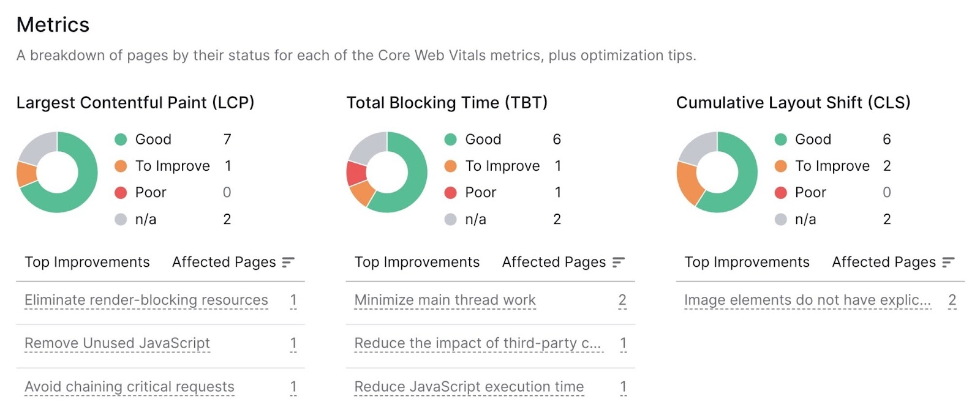This screenshot has height=418, width=980.
Task: Click the orange To Improve indicator for TBT
Action: point(450,165)
